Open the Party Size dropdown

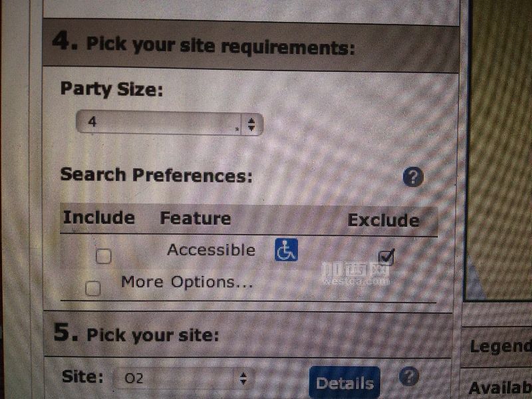[x=170, y=124]
